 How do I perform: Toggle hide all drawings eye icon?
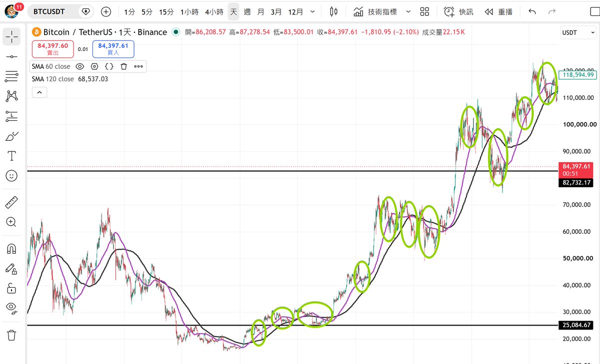[x=11, y=308]
